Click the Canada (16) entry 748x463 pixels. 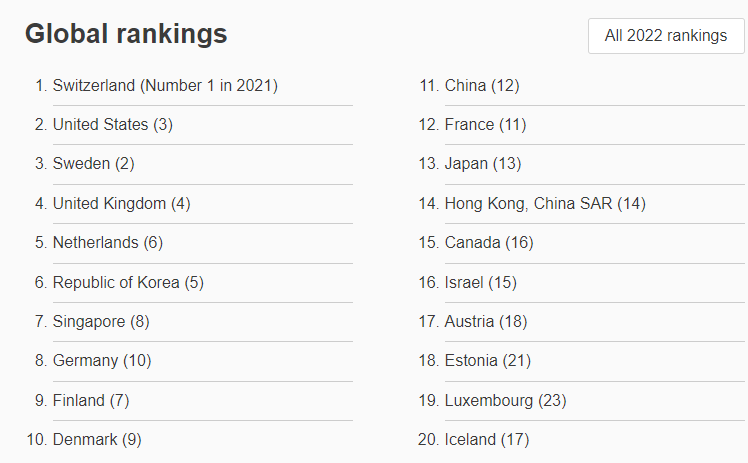pos(489,243)
